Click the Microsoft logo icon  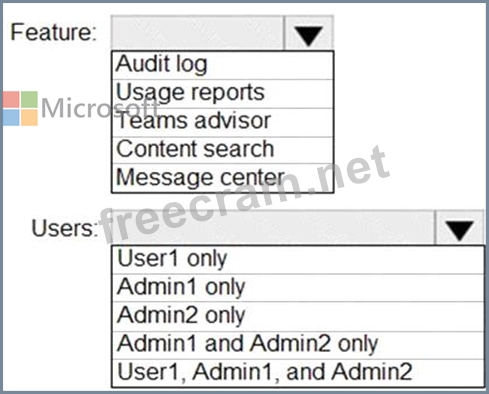pyautogui.click(x=20, y=108)
